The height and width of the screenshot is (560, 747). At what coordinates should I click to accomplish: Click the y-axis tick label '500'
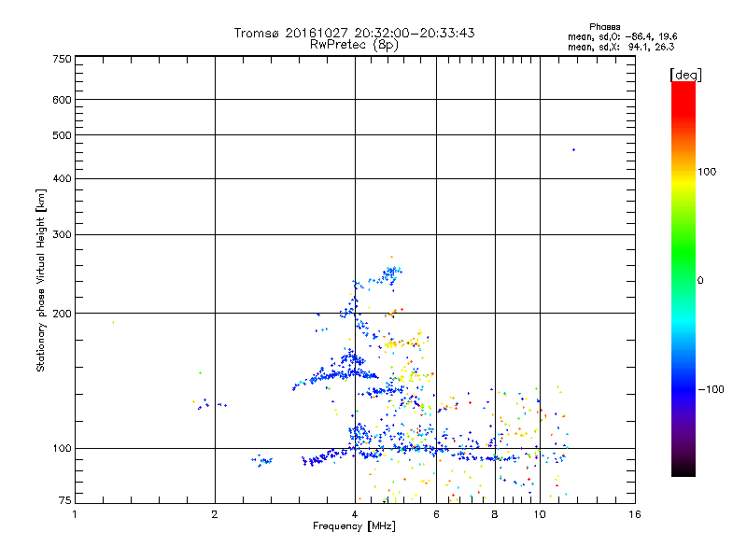click(x=62, y=135)
